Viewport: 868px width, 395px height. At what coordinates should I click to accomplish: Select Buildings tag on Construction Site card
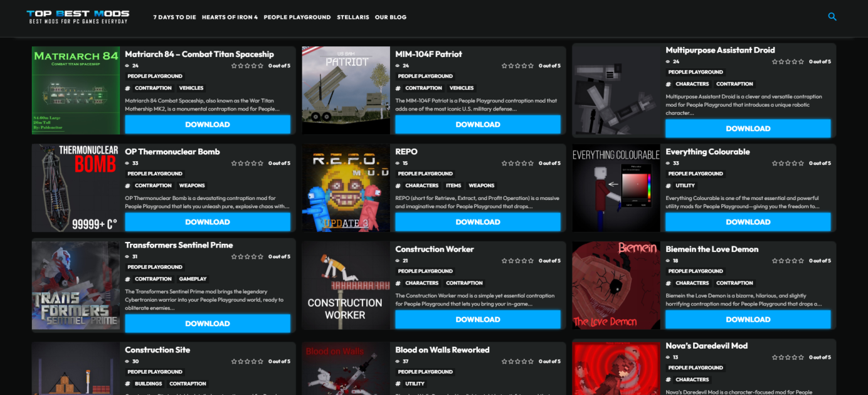pos(148,384)
